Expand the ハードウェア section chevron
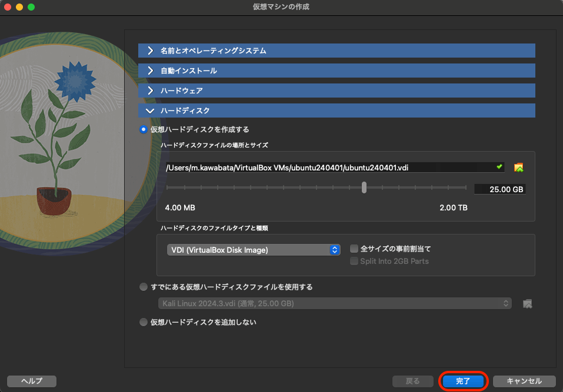Viewport: 563px width, 392px height. [150, 91]
